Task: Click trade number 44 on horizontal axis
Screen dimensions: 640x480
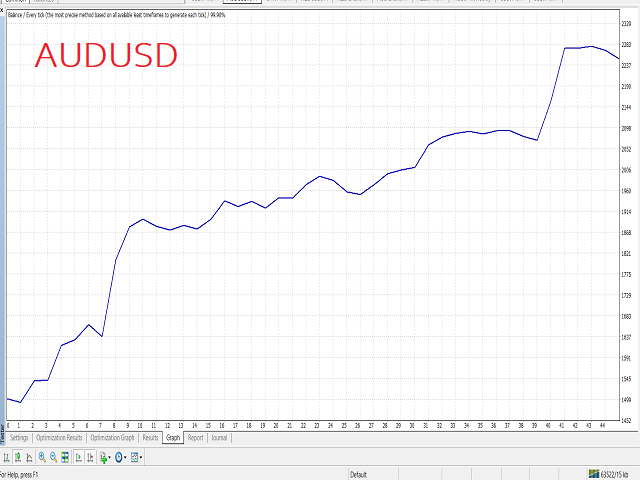Action: pyautogui.click(x=602, y=425)
